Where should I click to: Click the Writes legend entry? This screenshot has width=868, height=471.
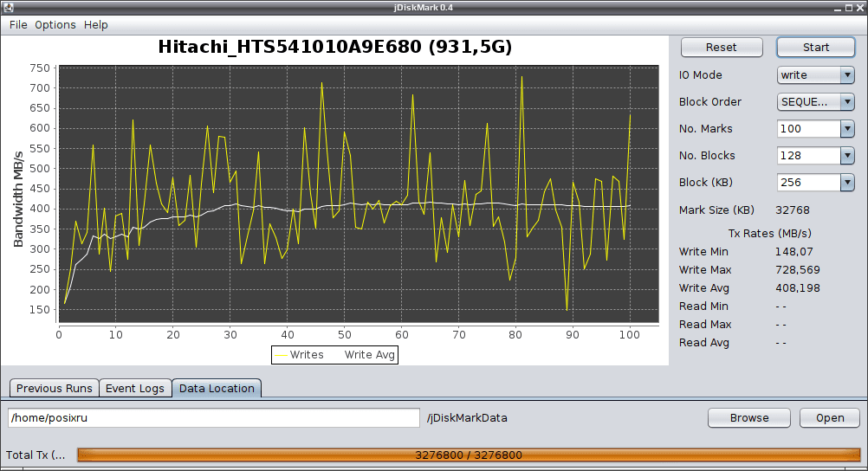coord(300,355)
